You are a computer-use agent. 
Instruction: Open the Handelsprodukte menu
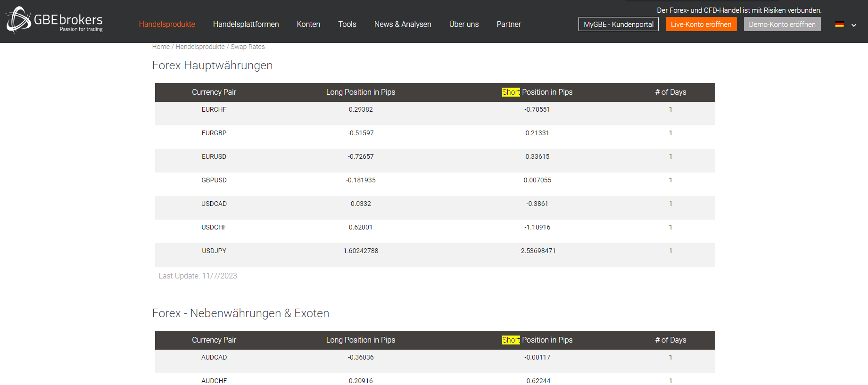point(167,24)
